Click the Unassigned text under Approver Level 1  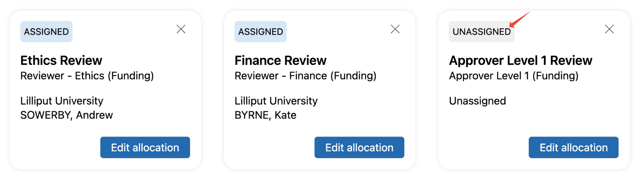coord(477,101)
